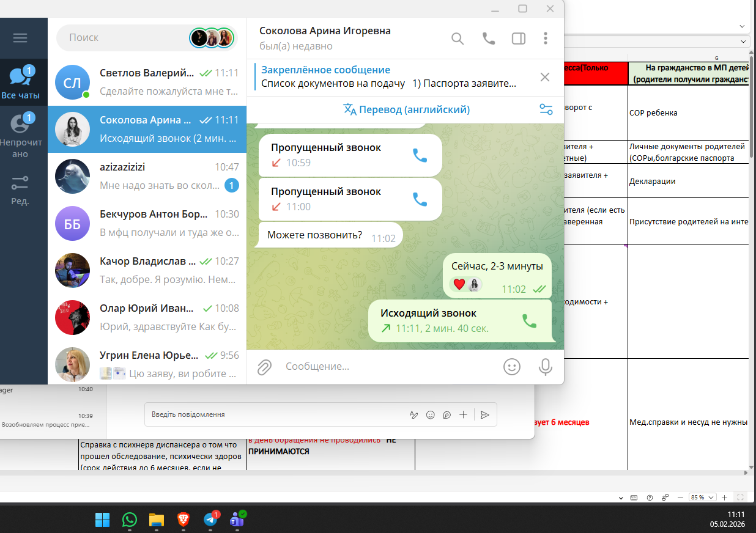Screen dimensions: 756x533
Task: Open the emoji picker in Telegram
Action: [x=511, y=367]
